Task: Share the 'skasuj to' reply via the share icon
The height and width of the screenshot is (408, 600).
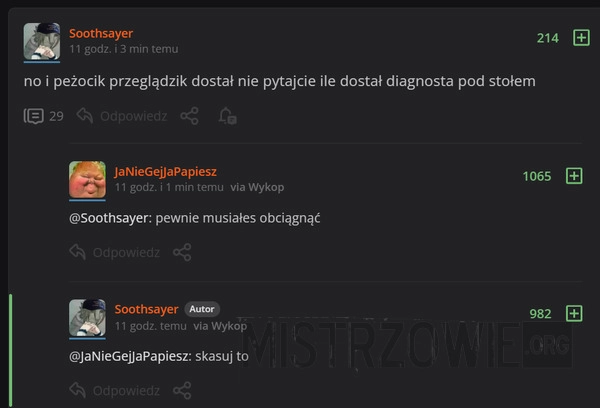Action: point(182,390)
